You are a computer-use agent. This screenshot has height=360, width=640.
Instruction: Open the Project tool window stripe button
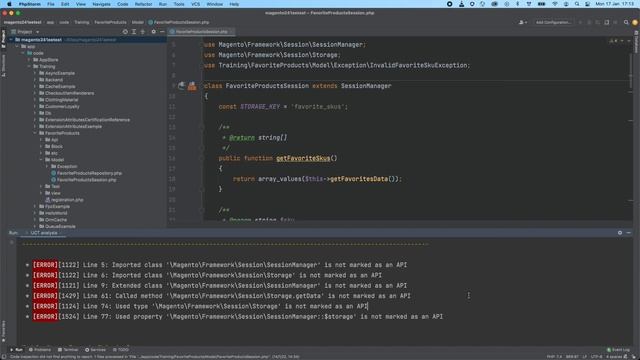pyautogui.click(x=3, y=39)
